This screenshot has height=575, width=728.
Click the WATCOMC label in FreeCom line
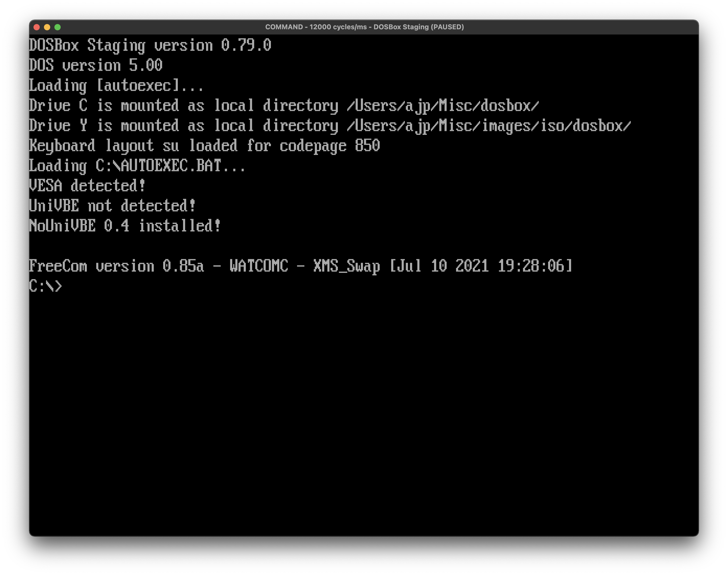(x=258, y=266)
